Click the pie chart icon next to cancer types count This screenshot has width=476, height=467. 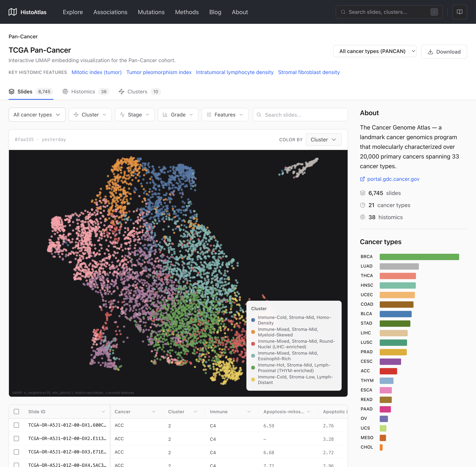point(363,205)
